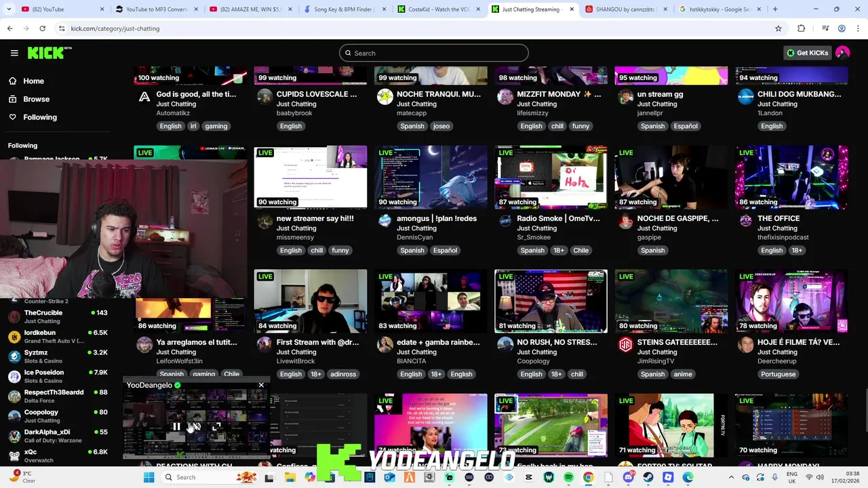Open the THE OFFICE stream thumbnail
The image size is (868, 488).
(x=791, y=177)
